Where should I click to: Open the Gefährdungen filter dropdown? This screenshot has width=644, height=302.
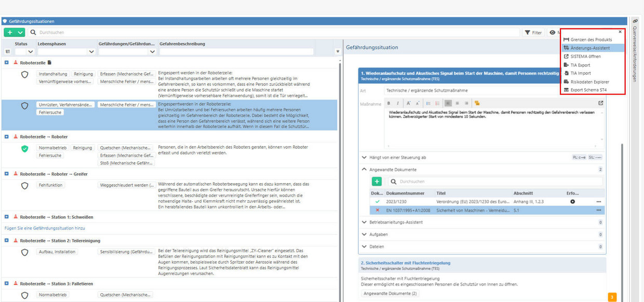coord(152,52)
